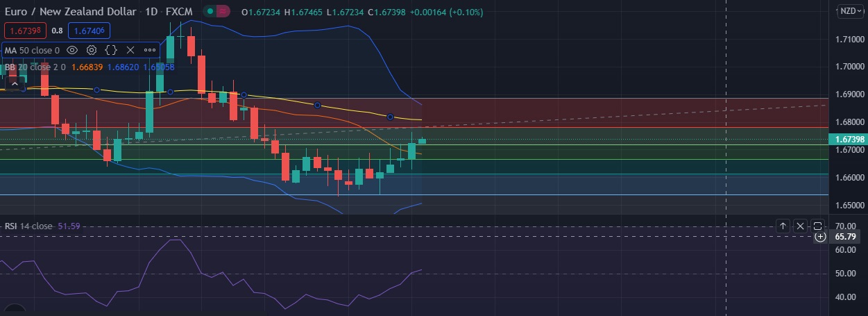Click the plus button beside 65.79
The width and height of the screenshot is (868, 316).
[820, 237]
